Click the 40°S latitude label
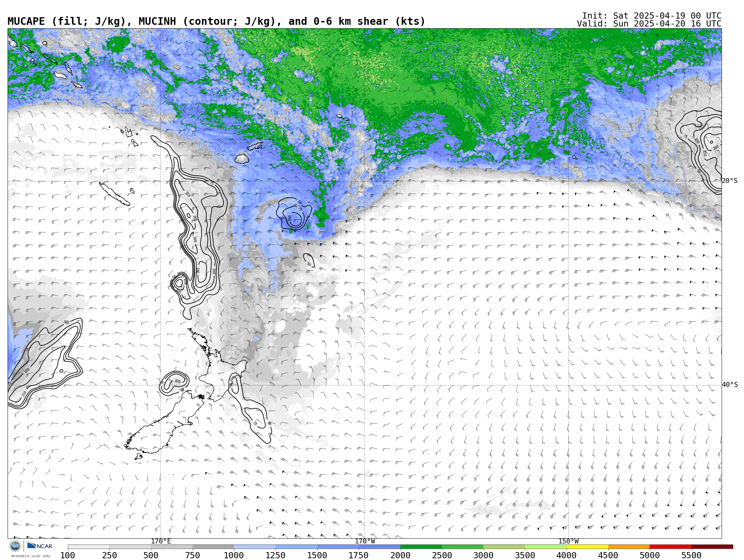Image resolution: width=744 pixels, height=560 pixels. [730, 385]
